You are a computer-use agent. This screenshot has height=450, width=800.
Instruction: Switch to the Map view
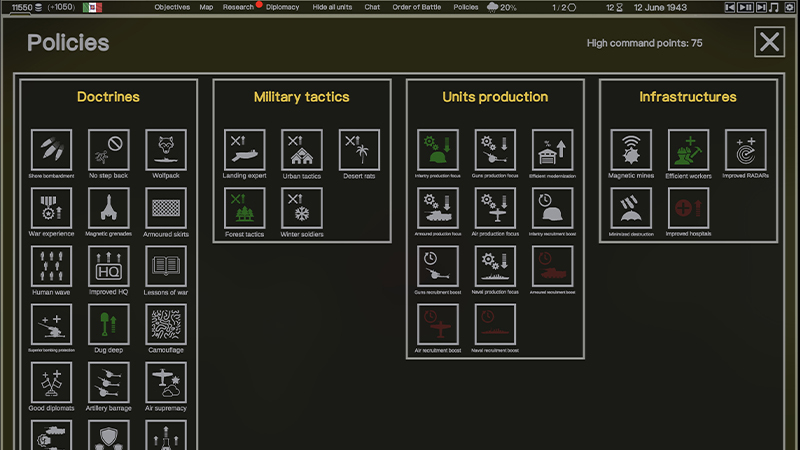206,7
